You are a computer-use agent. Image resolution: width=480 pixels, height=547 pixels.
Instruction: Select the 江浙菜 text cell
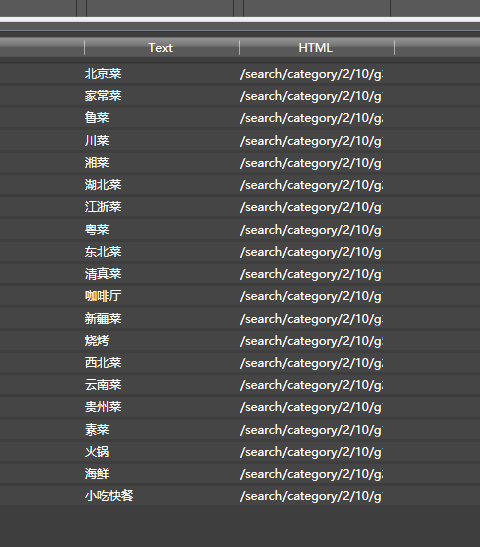pyautogui.click(x=103, y=207)
